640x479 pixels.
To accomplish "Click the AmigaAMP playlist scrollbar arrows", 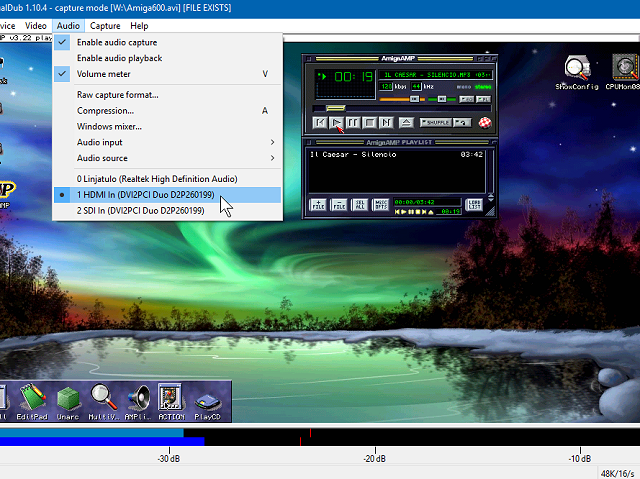I will (491, 197).
